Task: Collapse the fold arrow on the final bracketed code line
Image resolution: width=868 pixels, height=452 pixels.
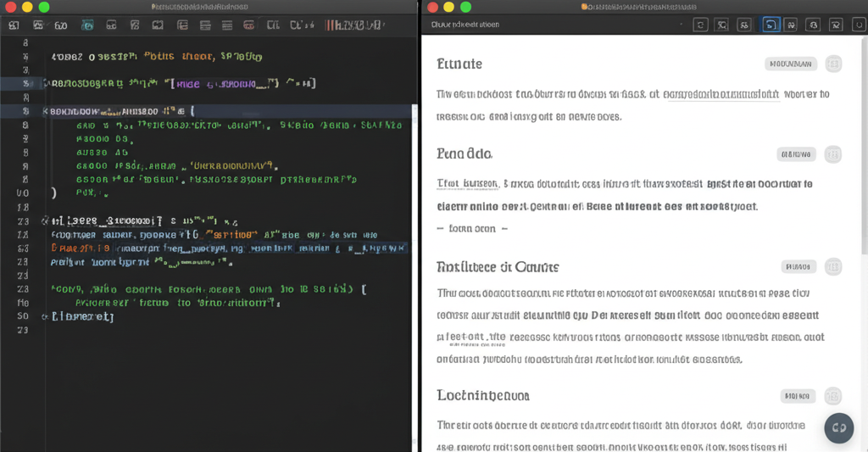Action: click(46, 316)
